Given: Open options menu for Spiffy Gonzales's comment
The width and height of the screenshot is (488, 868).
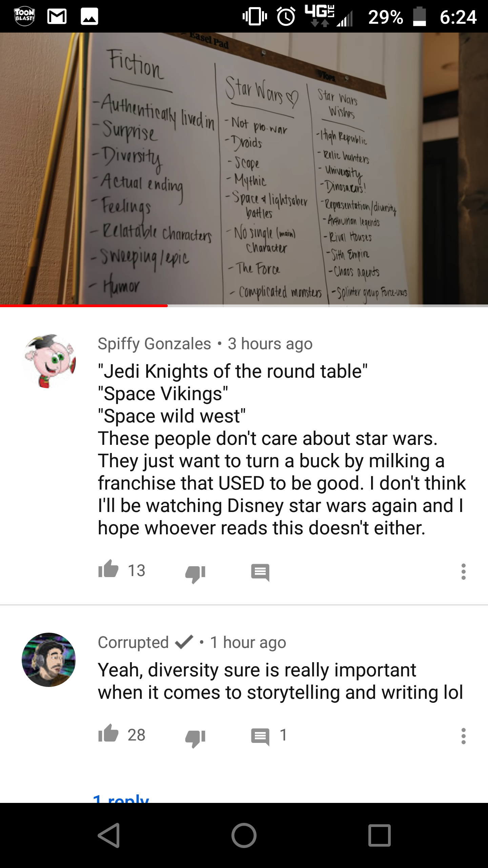Looking at the screenshot, I should coord(463,572).
